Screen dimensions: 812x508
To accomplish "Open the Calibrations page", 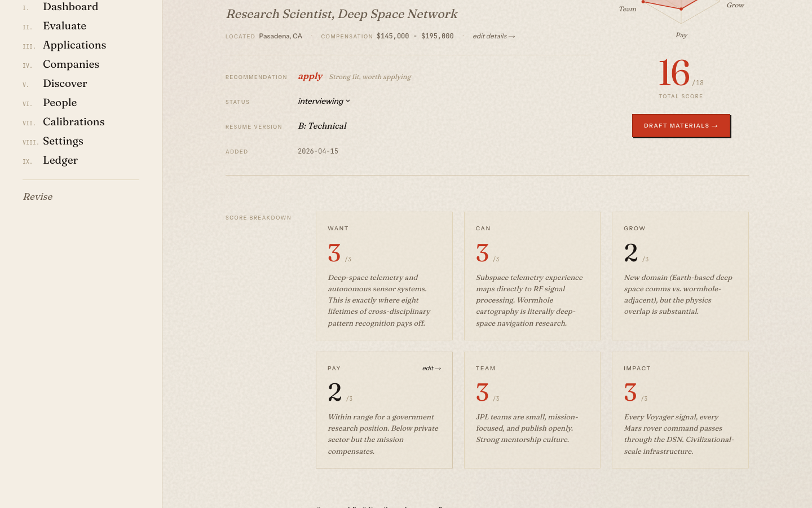I will [x=73, y=122].
